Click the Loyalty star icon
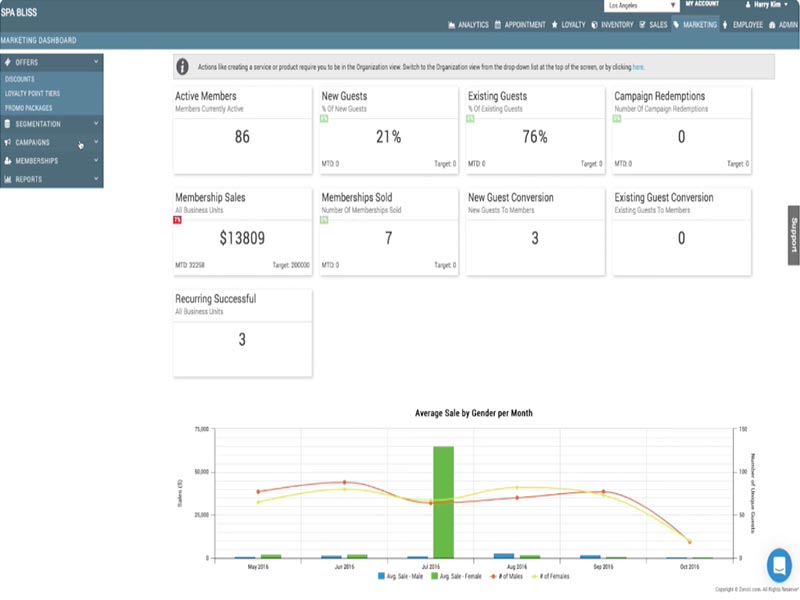 [x=555, y=24]
